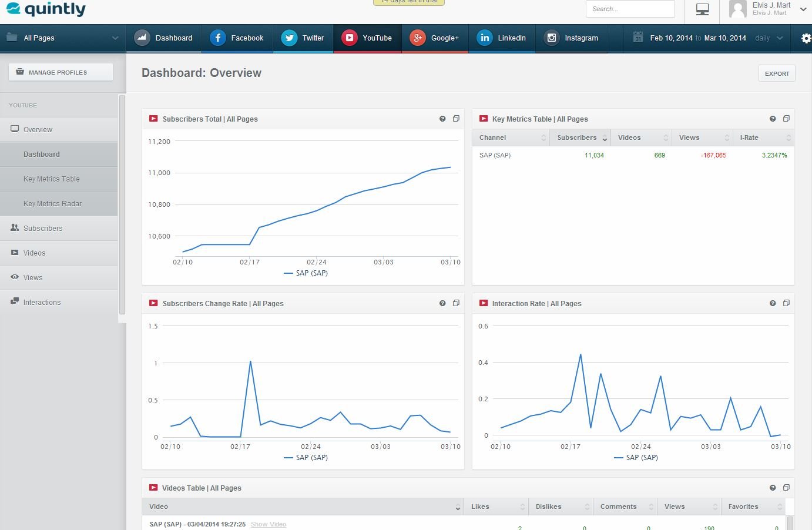
Task: Select the Dashboard sidebar item
Action: click(x=59, y=154)
